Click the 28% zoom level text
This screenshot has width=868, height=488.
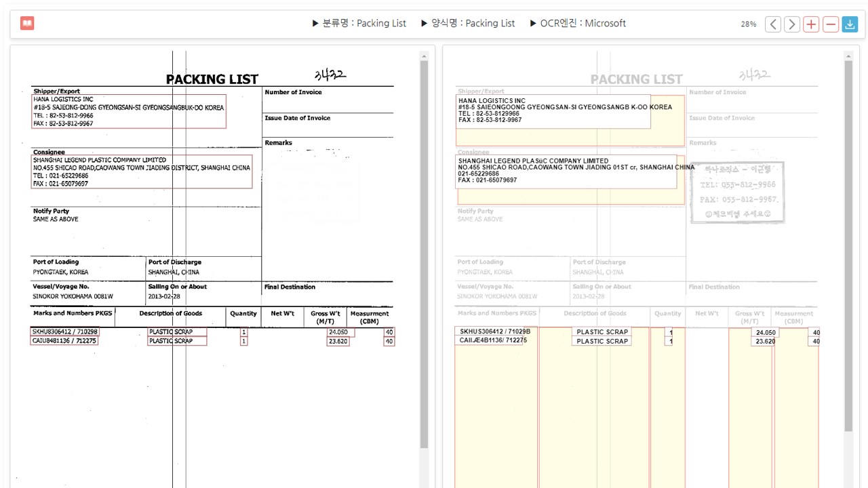click(749, 24)
